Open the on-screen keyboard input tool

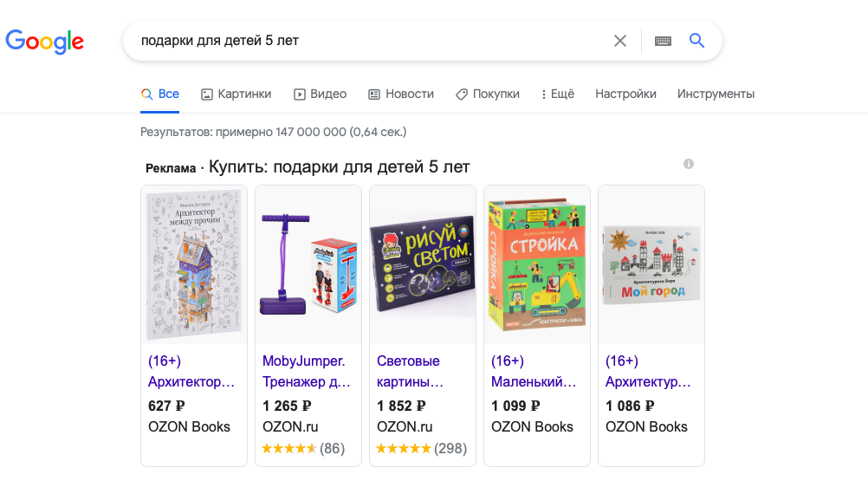663,41
